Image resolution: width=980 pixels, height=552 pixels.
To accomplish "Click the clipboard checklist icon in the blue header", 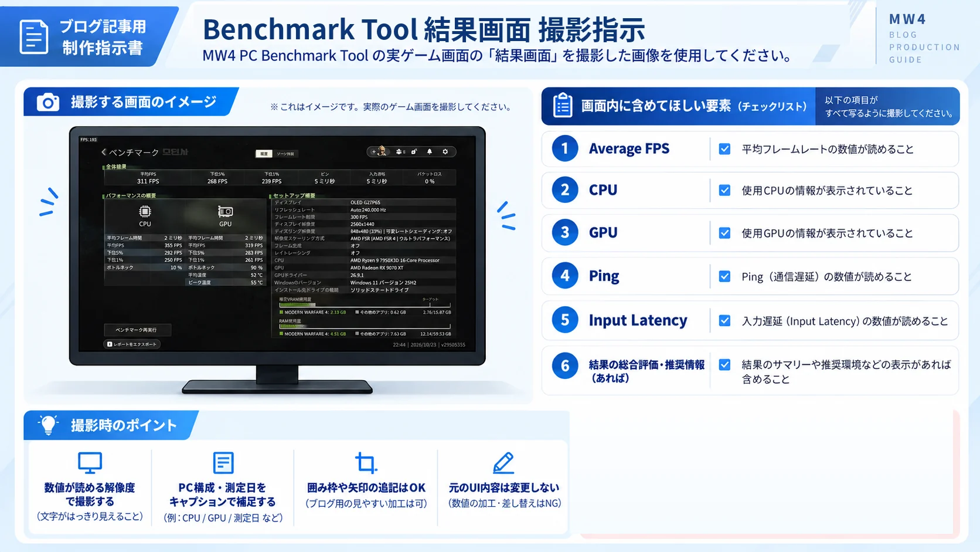I will 562,106.
